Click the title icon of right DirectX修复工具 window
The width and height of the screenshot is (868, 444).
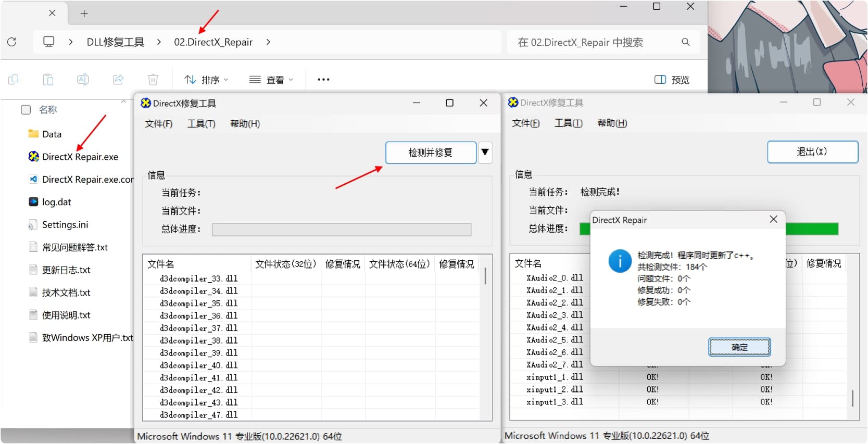click(x=513, y=103)
